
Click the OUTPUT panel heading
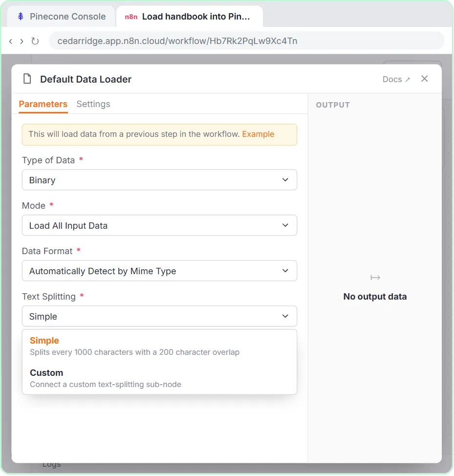pyautogui.click(x=333, y=105)
